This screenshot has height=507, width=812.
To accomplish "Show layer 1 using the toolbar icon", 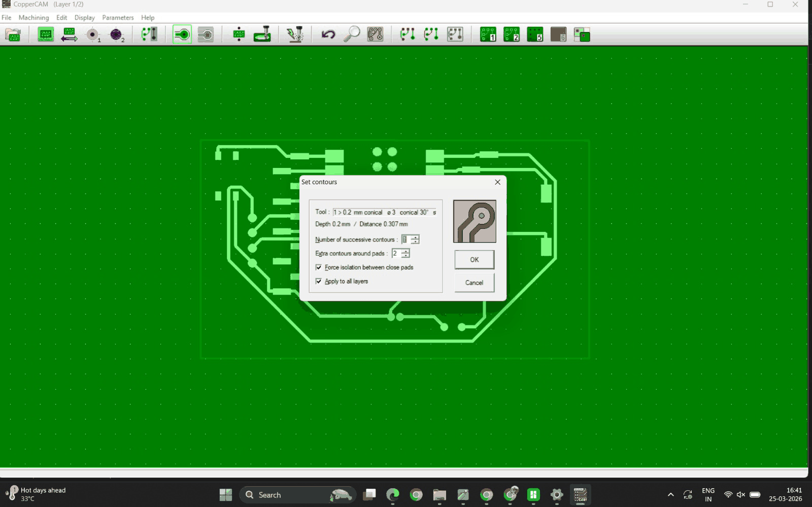I will click(x=488, y=35).
